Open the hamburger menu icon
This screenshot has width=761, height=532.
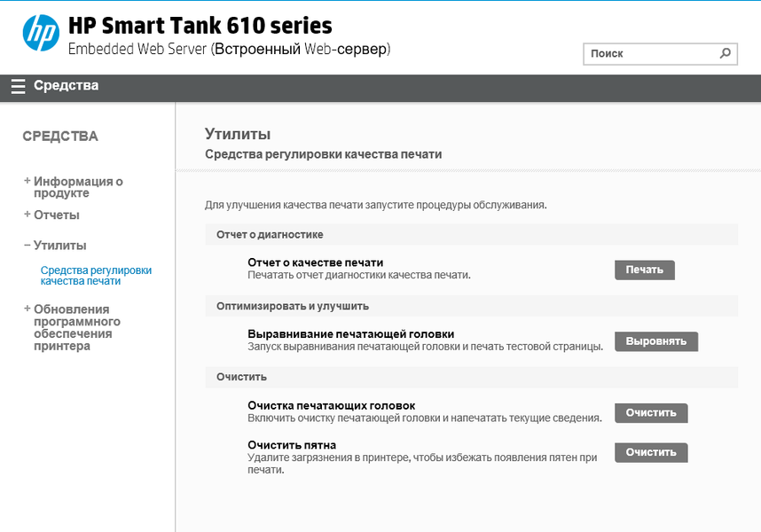(x=18, y=86)
